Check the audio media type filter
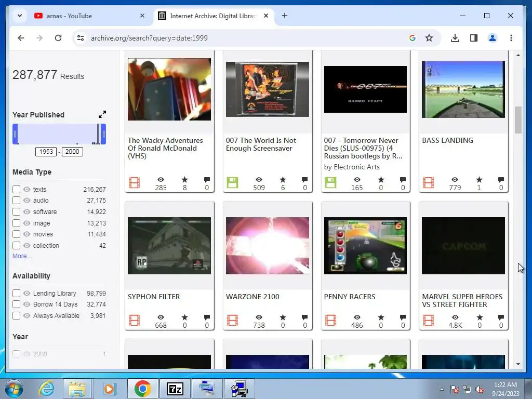This screenshot has width=532, height=399. coord(16,201)
